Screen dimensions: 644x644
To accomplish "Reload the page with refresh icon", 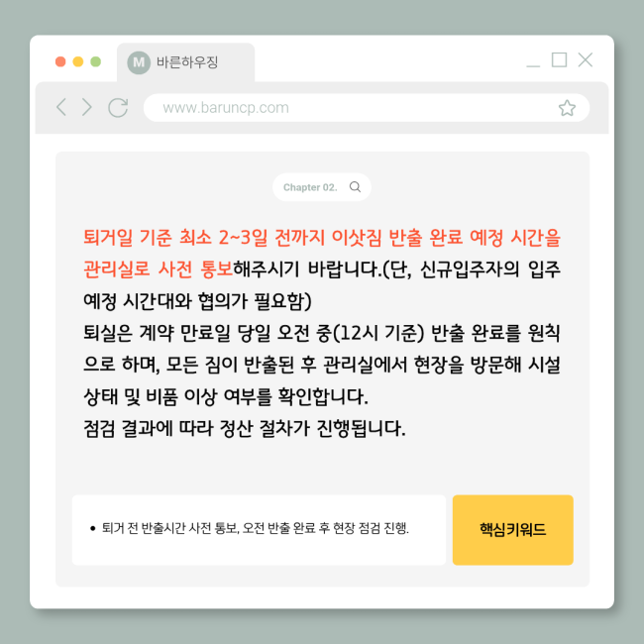I will point(118,108).
